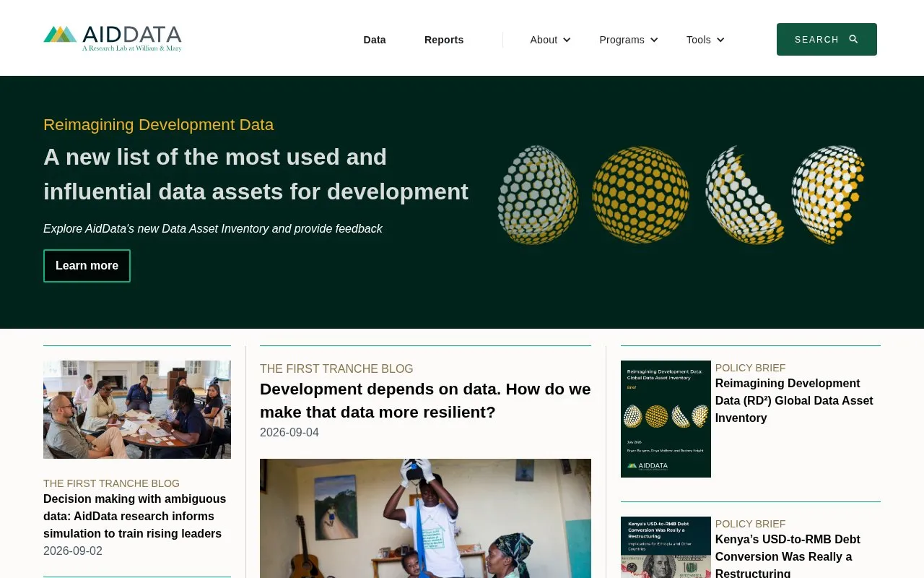
Task: Click the date 2026-09-04
Action: (289, 432)
